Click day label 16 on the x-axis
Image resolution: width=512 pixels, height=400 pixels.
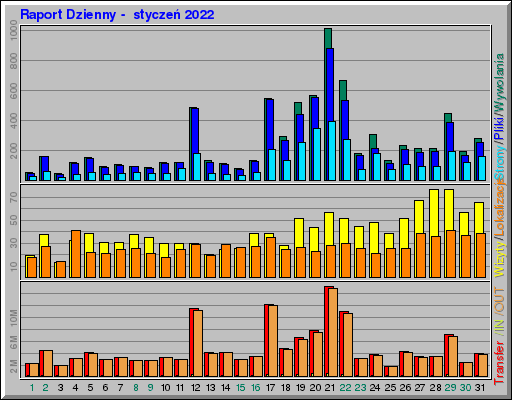255,388
